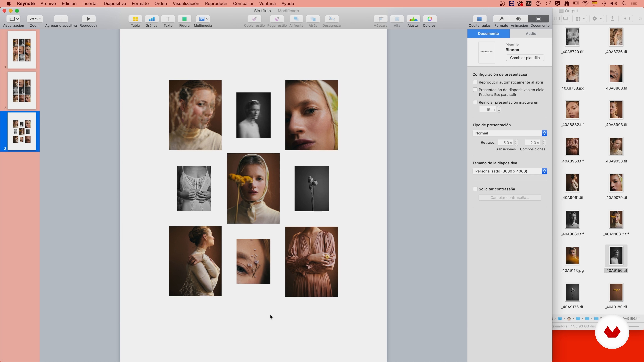This screenshot has height=362, width=644.
Task: Click the Reproducir play button
Action: 89,19
